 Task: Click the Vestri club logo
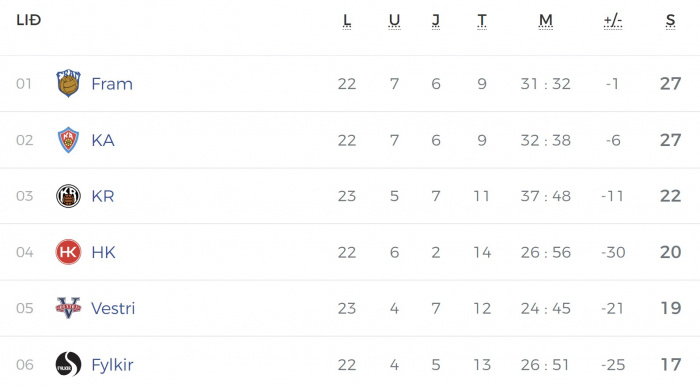point(68,308)
